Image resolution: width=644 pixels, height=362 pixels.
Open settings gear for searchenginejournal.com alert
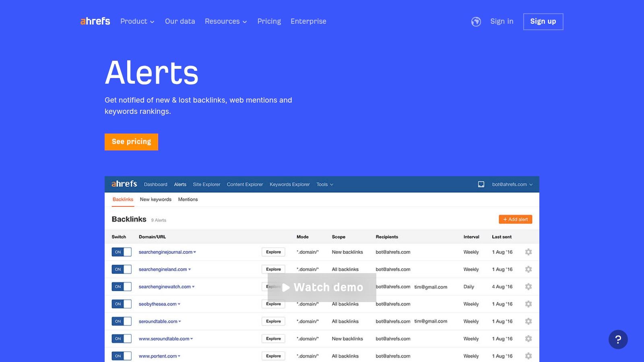tap(528, 252)
